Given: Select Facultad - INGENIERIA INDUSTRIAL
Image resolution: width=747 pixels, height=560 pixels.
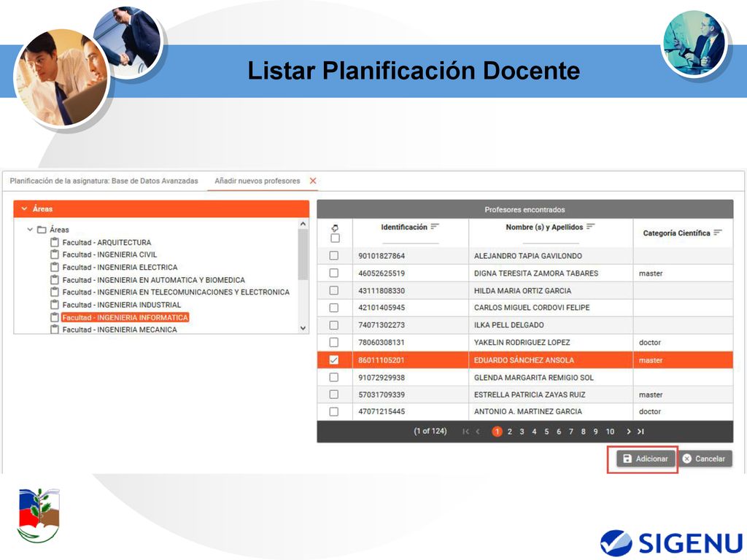Looking at the screenshot, I should [122, 305].
